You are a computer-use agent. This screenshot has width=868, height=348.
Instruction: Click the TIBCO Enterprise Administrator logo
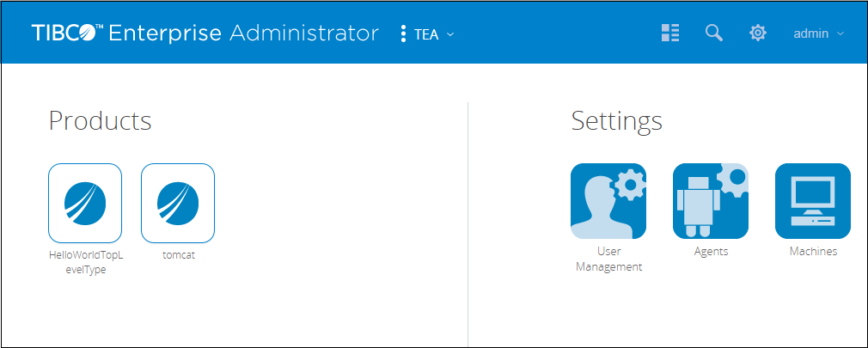(x=205, y=34)
